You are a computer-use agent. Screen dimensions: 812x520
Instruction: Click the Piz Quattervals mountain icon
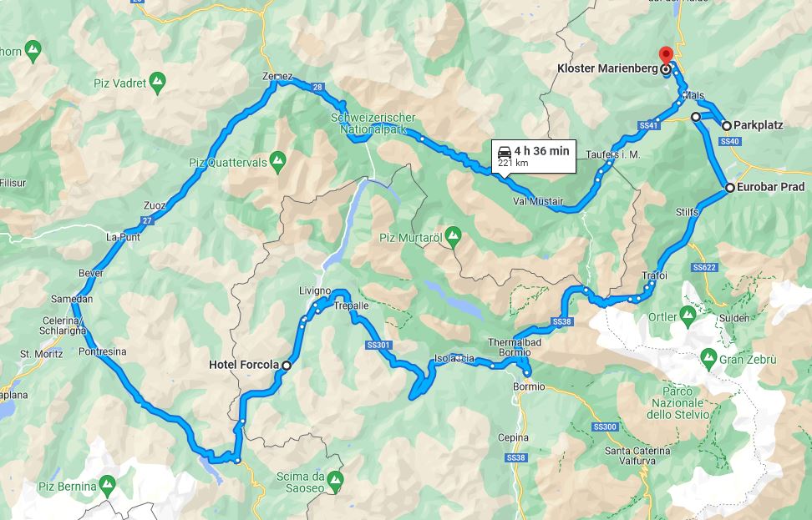pyautogui.click(x=278, y=162)
